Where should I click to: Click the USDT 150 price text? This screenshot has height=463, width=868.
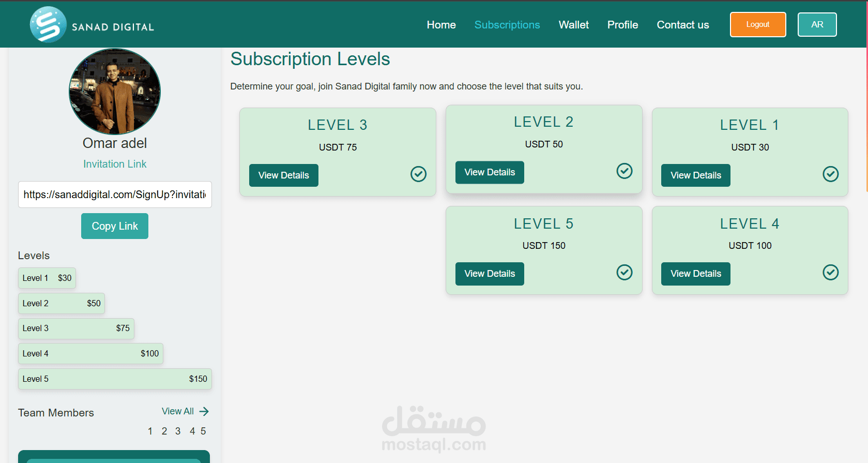pyautogui.click(x=544, y=246)
